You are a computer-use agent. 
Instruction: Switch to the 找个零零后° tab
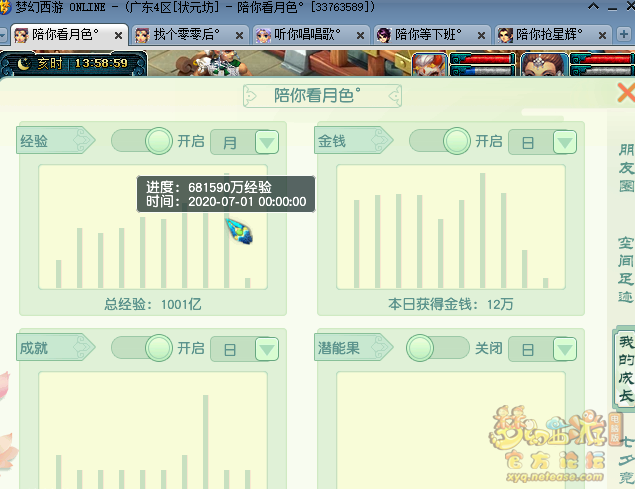tap(190, 35)
